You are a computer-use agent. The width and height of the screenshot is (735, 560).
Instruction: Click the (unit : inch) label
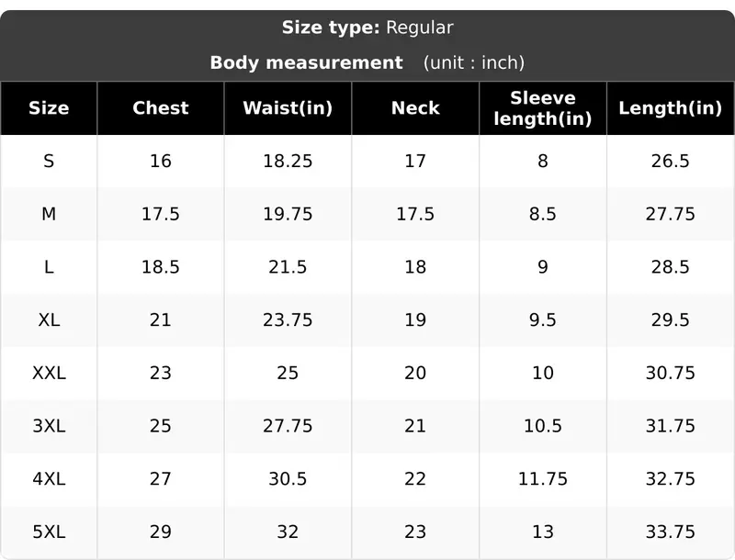click(x=474, y=62)
